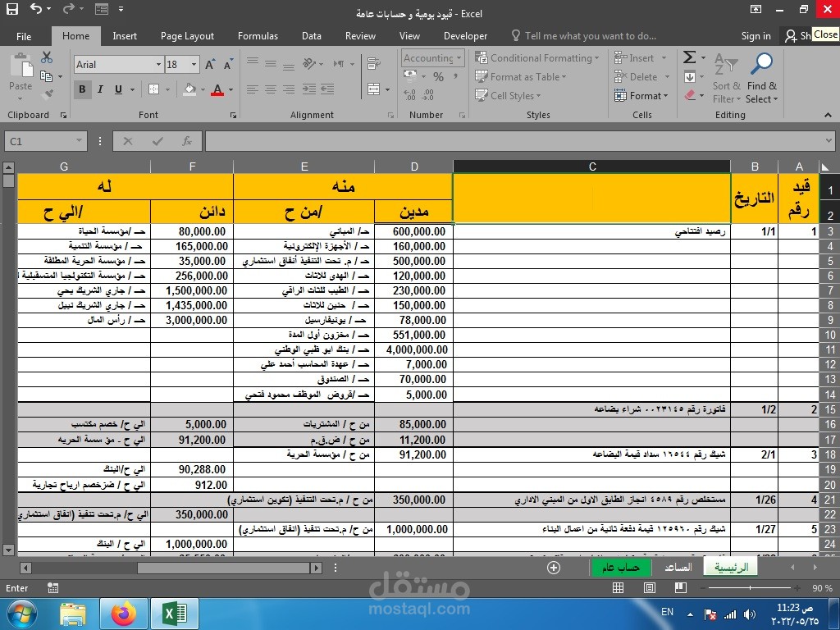Click the Fill down arrow icon

coord(690,76)
